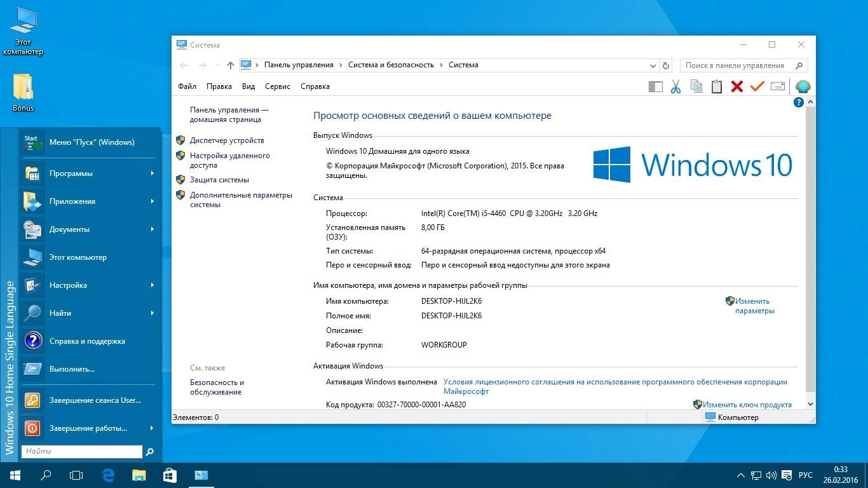Screen dimensions: 868x488
Task: Click the start menu search magnifier icon
Action: pyautogui.click(x=150, y=452)
